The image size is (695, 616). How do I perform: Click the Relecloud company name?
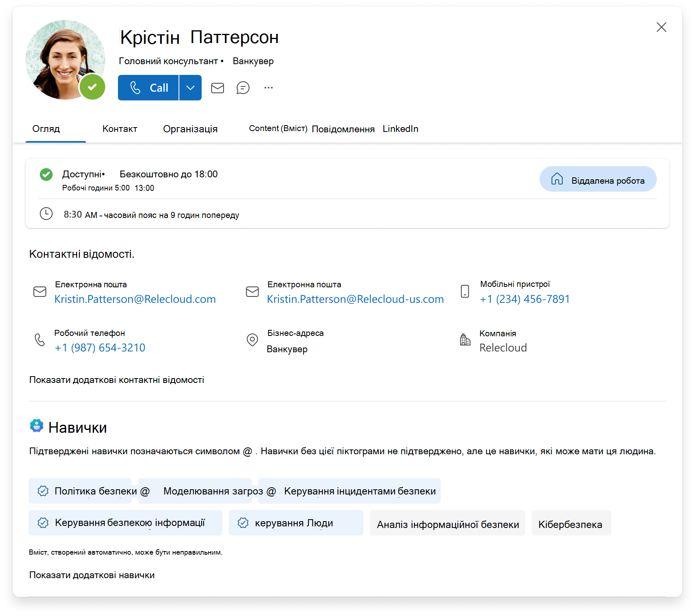tap(503, 348)
